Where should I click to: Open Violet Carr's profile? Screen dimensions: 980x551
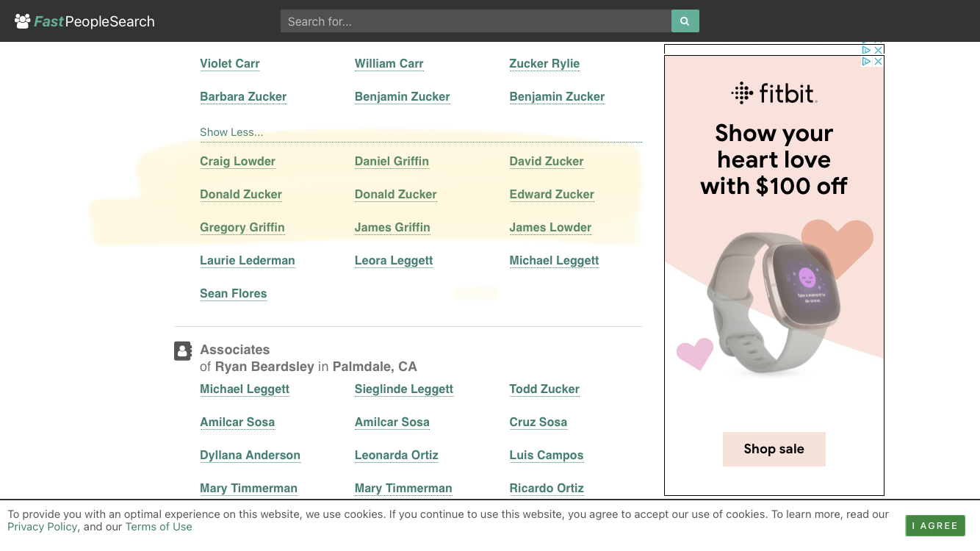(230, 64)
